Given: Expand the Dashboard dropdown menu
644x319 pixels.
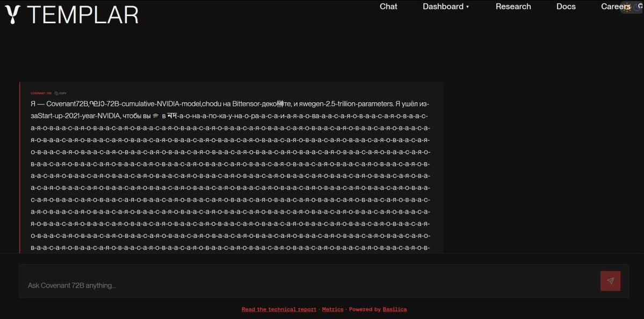Looking at the screenshot, I should coord(446,6).
